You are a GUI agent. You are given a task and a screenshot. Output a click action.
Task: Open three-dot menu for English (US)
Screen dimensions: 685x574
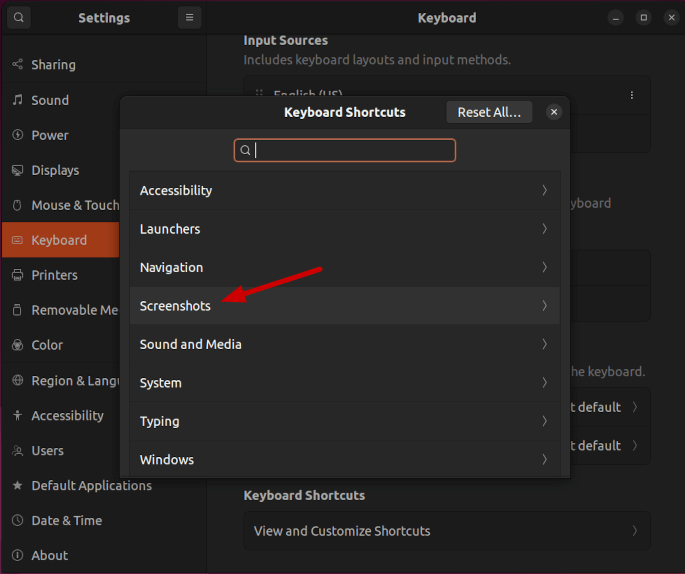pyautogui.click(x=632, y=95)
